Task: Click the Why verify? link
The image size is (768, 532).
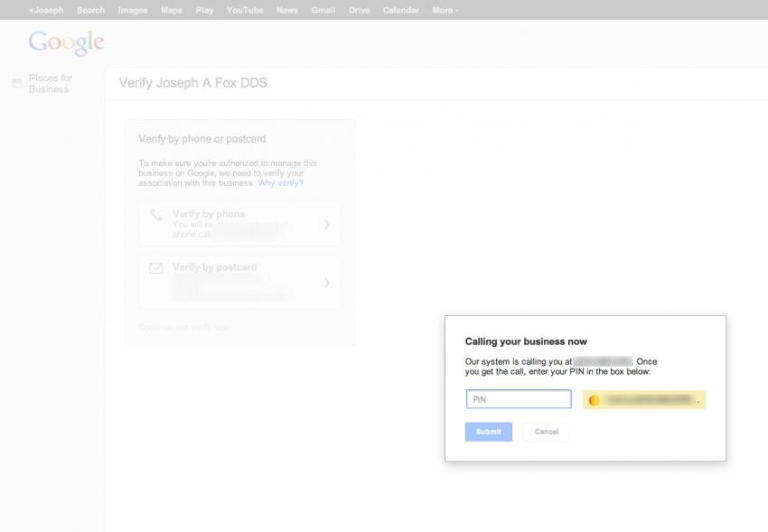Action: click(281, 183)
